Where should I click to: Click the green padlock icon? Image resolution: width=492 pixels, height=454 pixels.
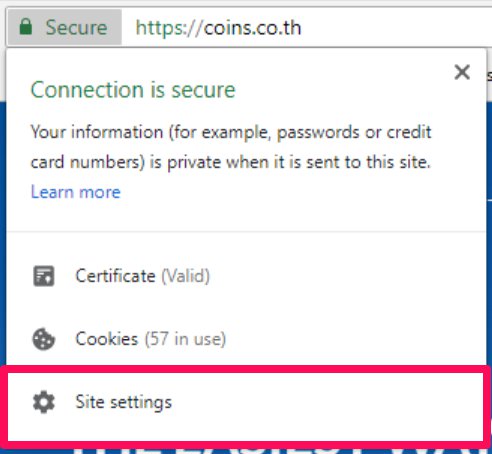(x=26, y=27)
